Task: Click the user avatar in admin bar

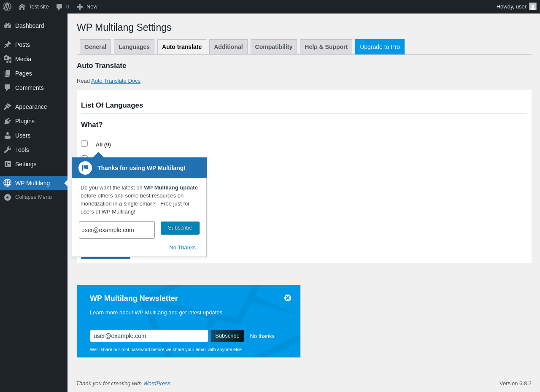Action: coord(533,6)
